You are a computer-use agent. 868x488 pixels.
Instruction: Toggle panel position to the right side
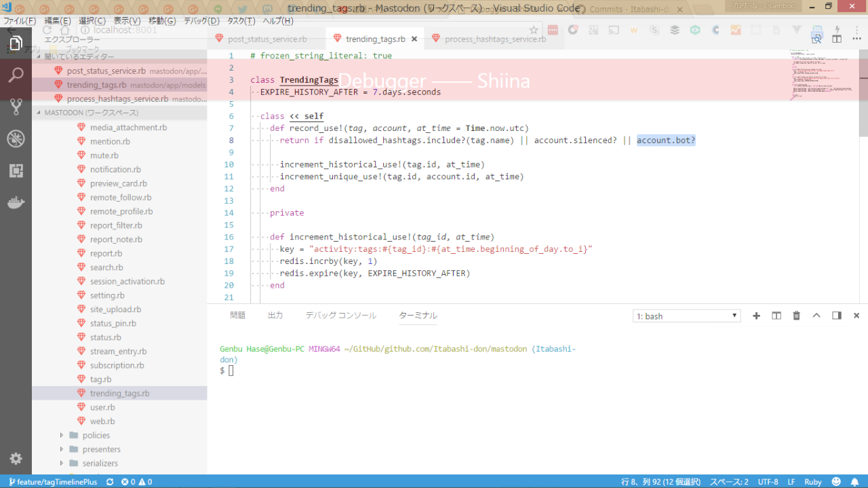pos(837,316)
